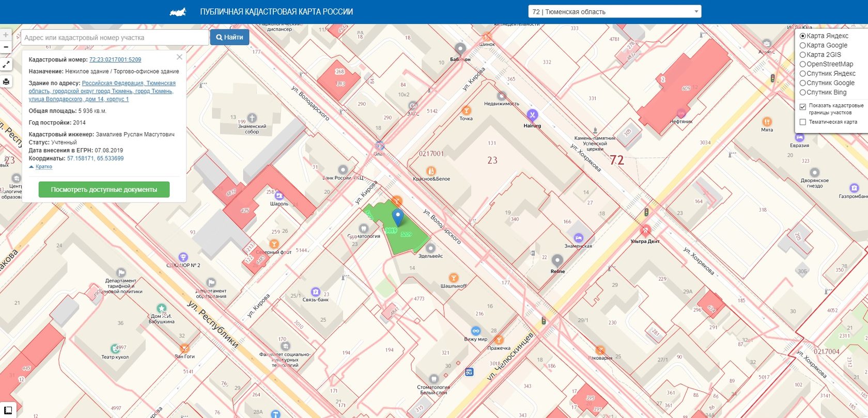
Task: Open Связь-банк purple icon
Action: [315, 292]
